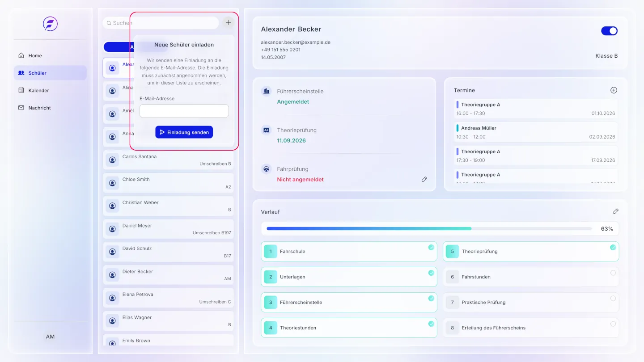644x362 pixels.
Task: Open Kalender from the sidebar
Action: click(50, 90)
